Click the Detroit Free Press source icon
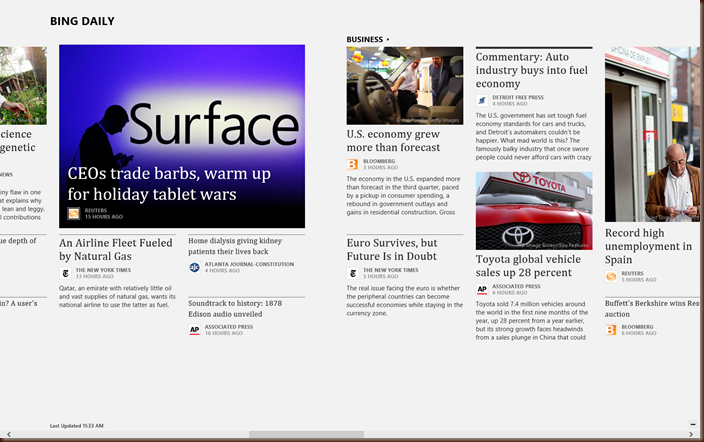Image resolution: width=704 pixels, height=442 pixels. tap(482, 100)
